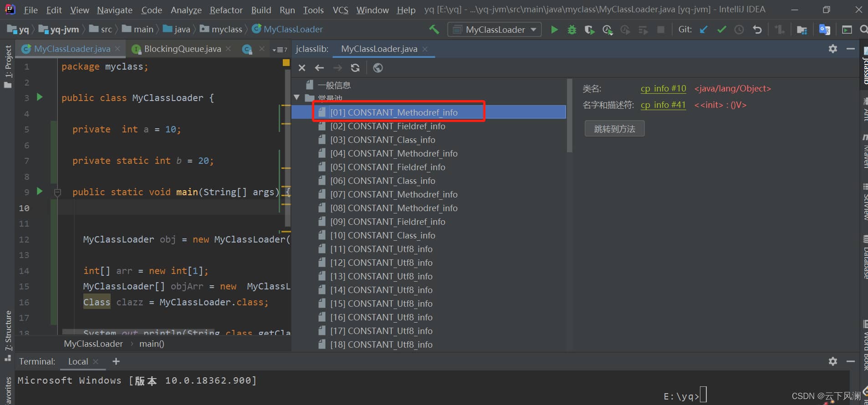
Task: Select [11] CONSTANT_Utf8_info entry
Action: (x=381, y=249)
